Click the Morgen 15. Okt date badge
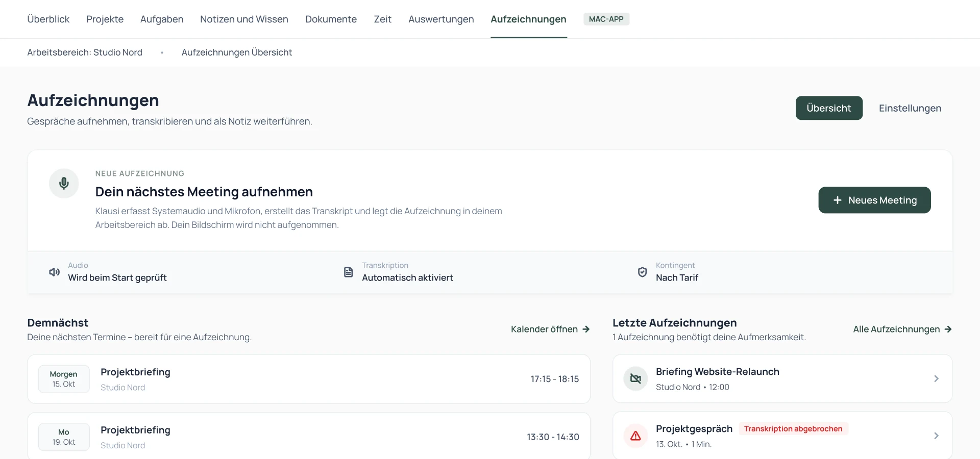 coord(64,379)
